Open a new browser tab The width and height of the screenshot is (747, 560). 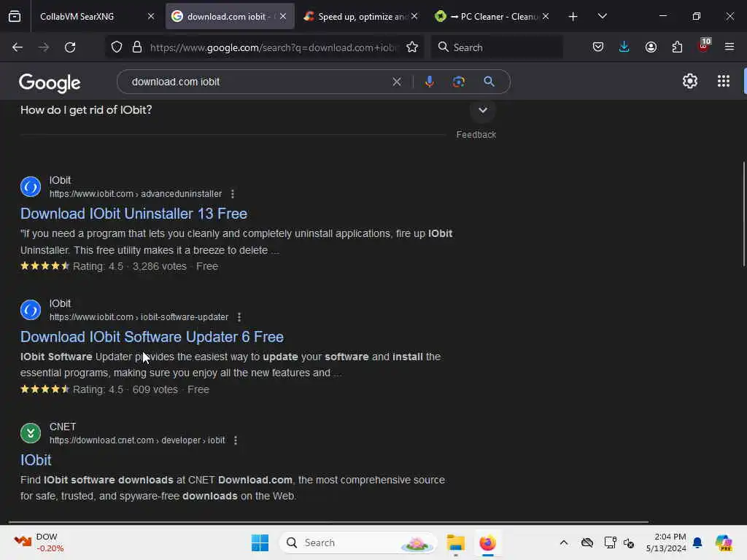click(x=573, y=17)
